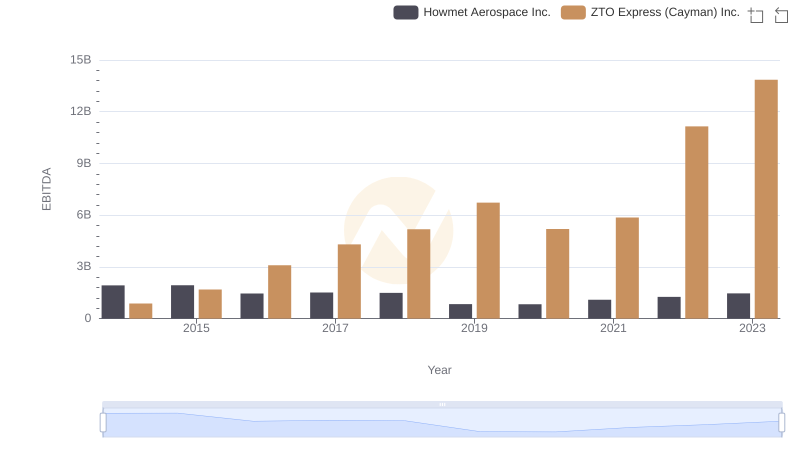This screenshot has width=800, height=461.
Task: Select the ZTO Express 2018 bar
Action: click(x=419, y=274)
